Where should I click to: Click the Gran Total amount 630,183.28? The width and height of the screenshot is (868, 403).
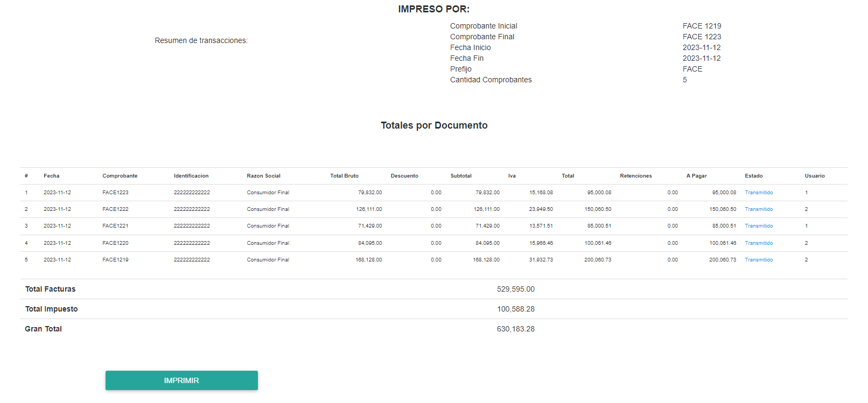click(x=515, y=329)
